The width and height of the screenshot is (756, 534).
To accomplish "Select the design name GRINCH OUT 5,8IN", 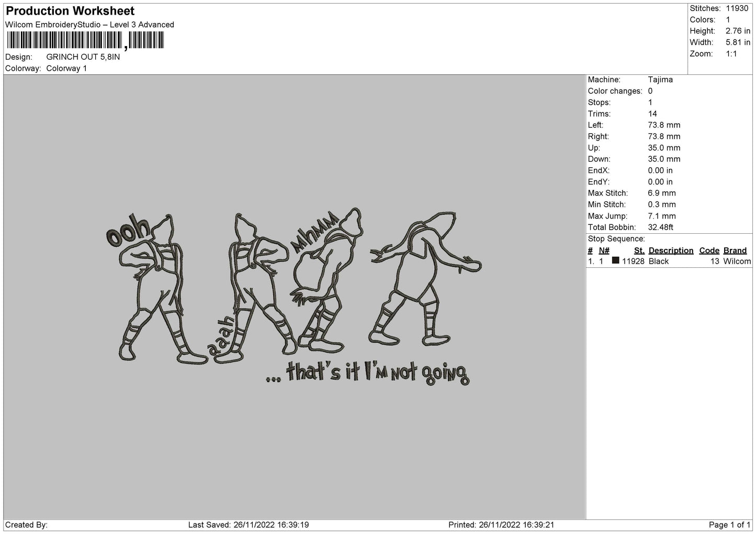I will [83, 57].
